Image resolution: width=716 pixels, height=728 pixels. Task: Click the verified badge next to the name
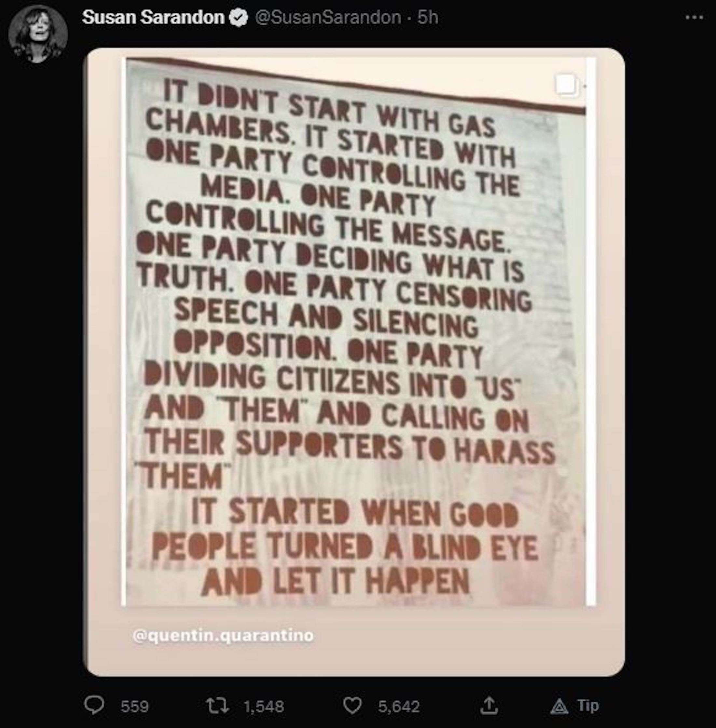[x=239, y=18]
